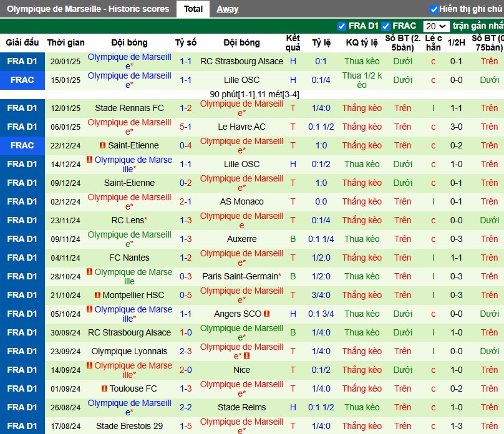The height and width of the screenshot is (434, 504).
Task: Open the 1-5 score at Stade Brestois 29
Action: (185, 426)
